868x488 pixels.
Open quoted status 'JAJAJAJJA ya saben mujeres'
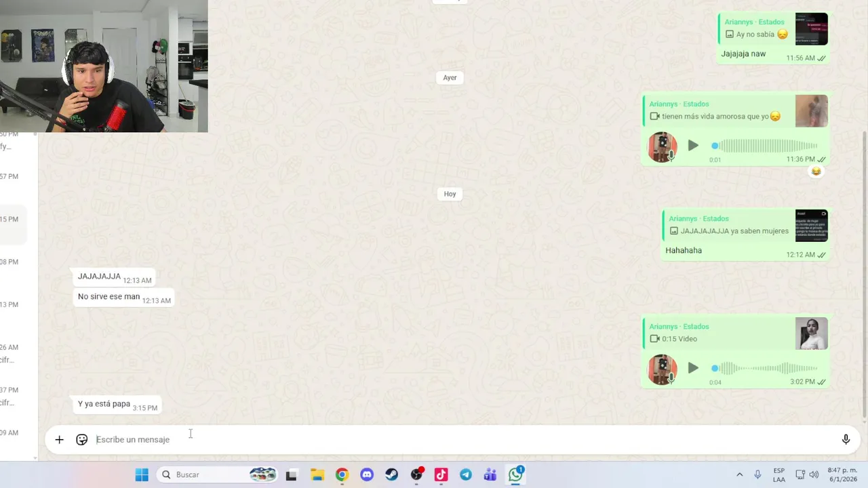tap(745, 226)
